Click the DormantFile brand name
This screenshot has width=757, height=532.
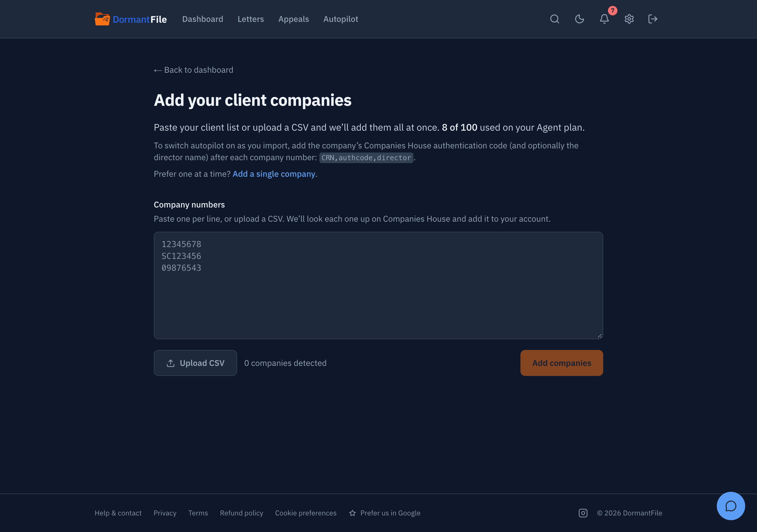[x=140, y=20]
